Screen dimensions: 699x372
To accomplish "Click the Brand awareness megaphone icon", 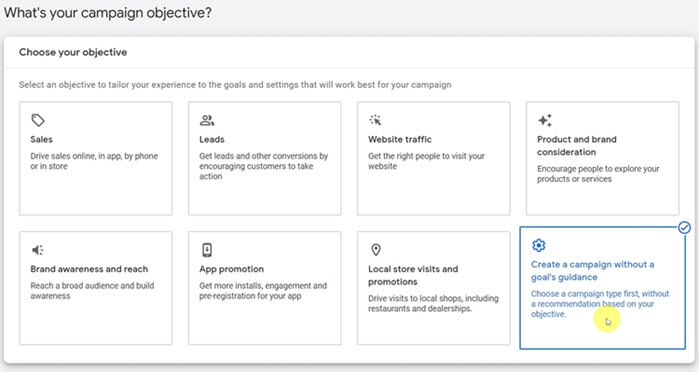I will click(x=38, y=250).
